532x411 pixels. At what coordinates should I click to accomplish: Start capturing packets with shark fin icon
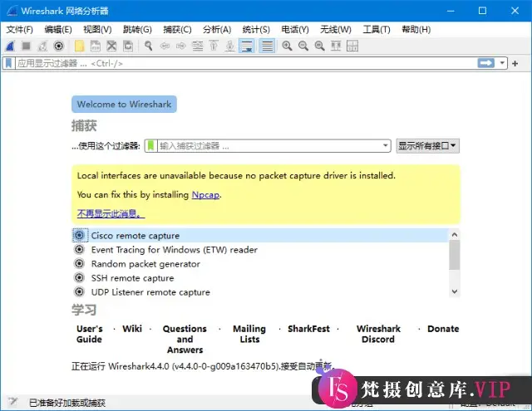pos(10,46)
